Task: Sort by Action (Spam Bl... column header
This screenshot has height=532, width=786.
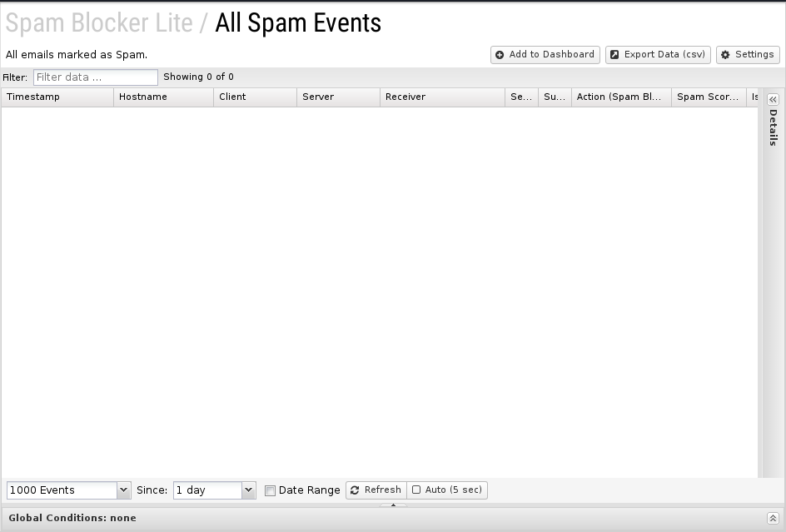Action: click(621, 97)
